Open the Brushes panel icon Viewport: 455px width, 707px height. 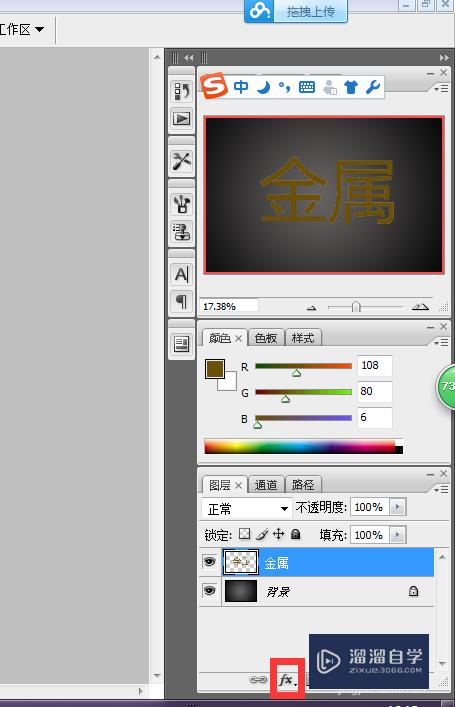[182, 204]
